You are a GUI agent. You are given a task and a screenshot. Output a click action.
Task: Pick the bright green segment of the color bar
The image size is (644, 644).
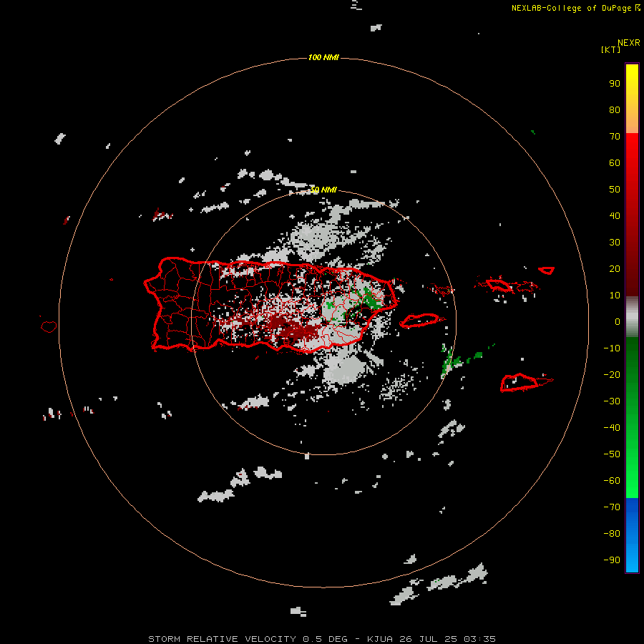(632, 418)
